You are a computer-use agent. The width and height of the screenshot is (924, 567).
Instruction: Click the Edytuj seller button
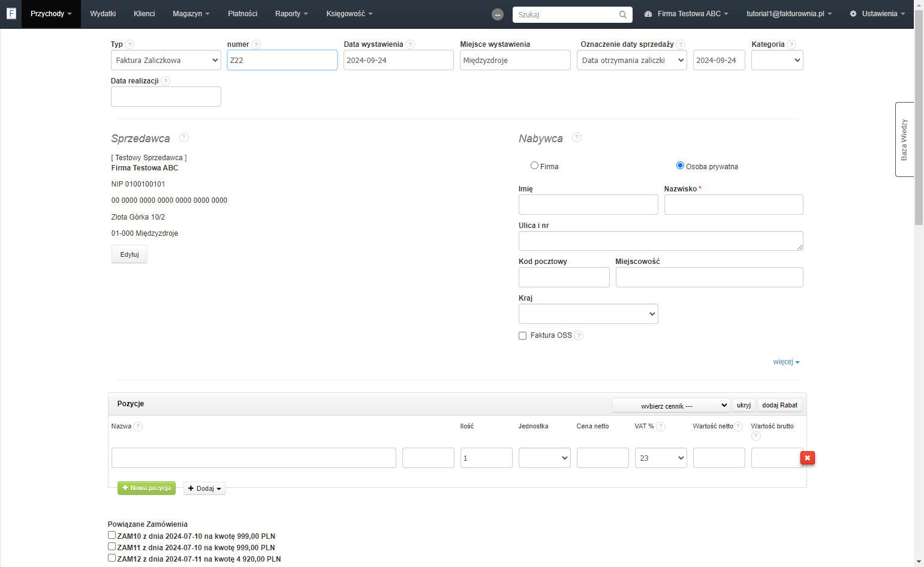point(130,254)
